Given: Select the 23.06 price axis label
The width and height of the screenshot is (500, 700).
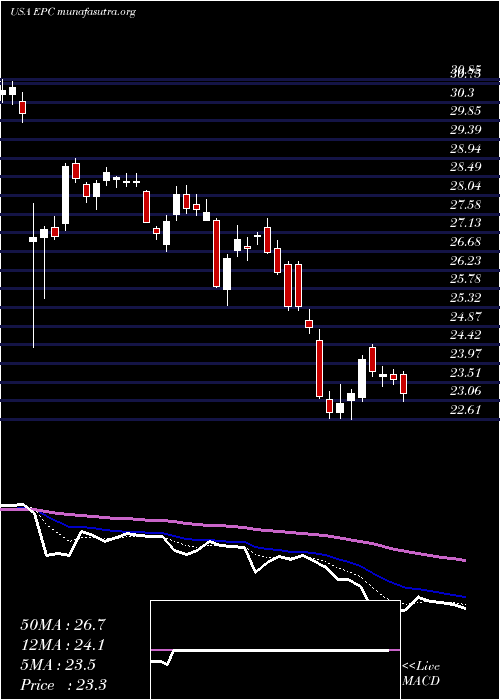Looking at the screenshot, I should pos(466,391).
